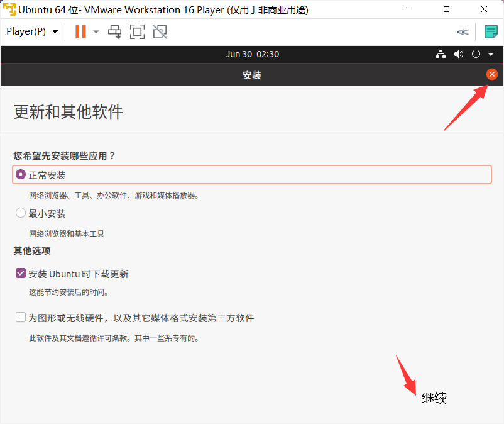Expand power options arrow beside pause button
Viewport: 504px width, 424px height.
click(96, 31)
